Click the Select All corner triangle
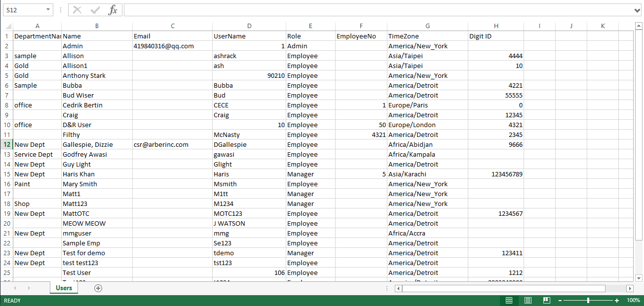This screenshot has width=644, height=306. point(7,26)
